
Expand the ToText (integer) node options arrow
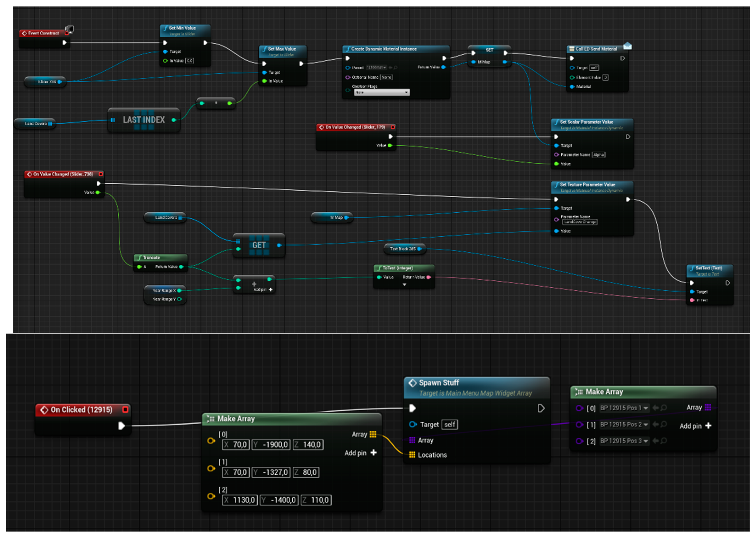[404, 285]
